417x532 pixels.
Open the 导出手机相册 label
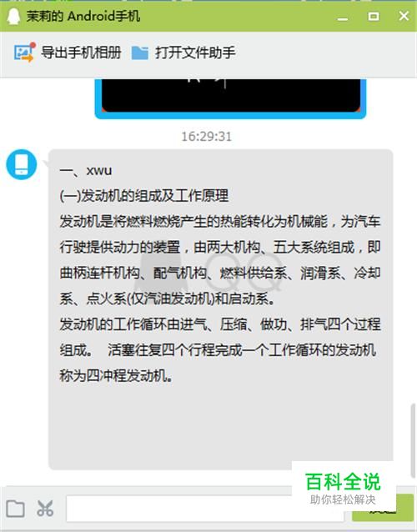click(81, 53)
